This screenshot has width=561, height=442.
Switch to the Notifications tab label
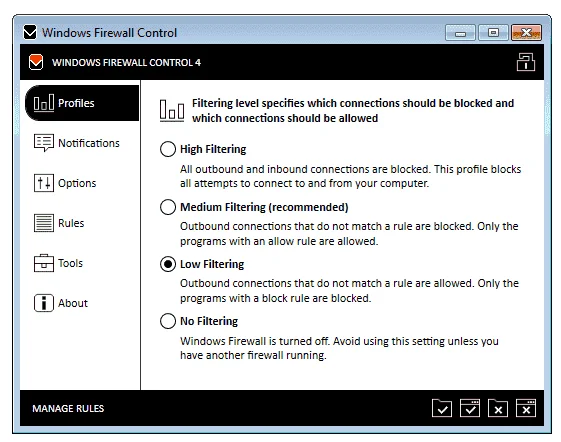(x=89, y=143)
